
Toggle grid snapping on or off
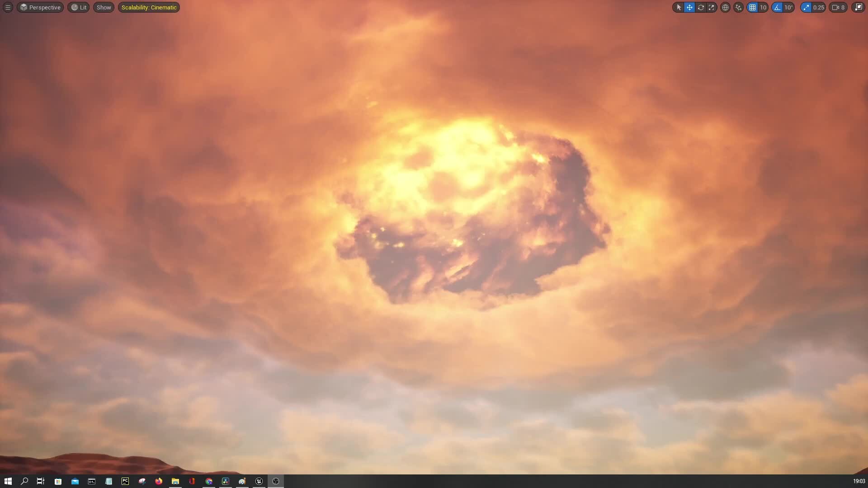tap(752, 7)
